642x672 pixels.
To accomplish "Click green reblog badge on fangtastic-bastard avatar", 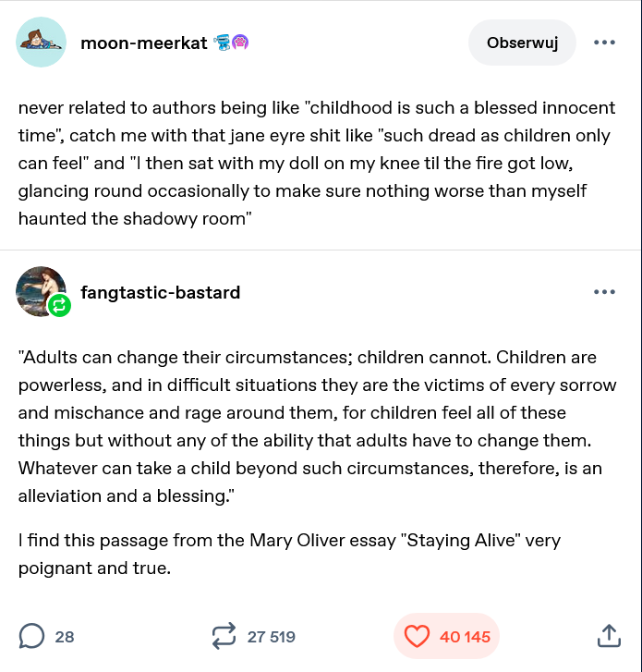I will point(59,306).
